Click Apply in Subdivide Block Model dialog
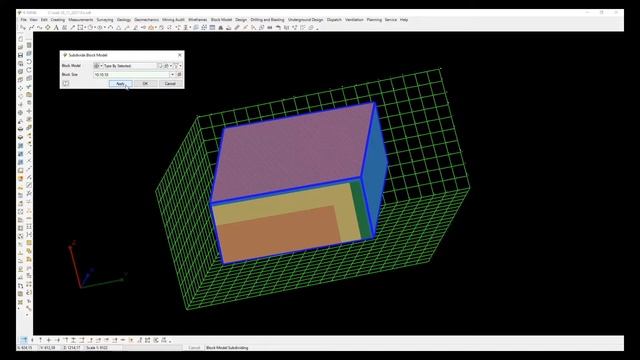The image size is (640, 360). (x=120, y=84)
